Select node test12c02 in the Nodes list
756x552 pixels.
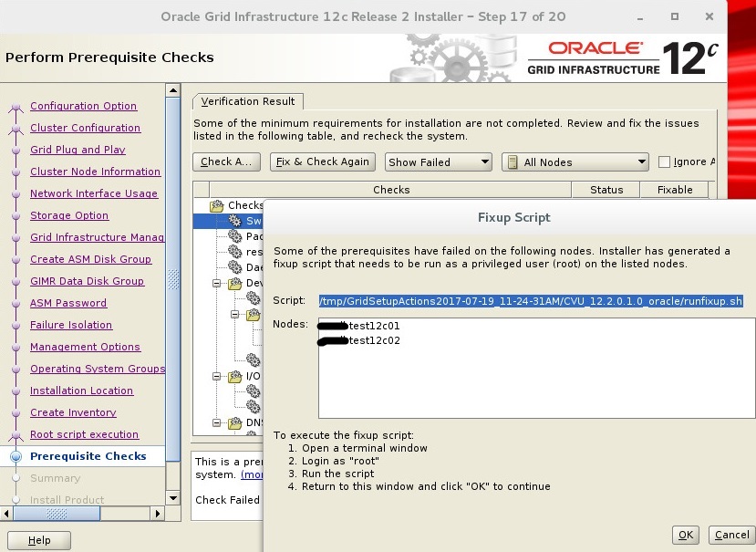[x=358, y=340]
